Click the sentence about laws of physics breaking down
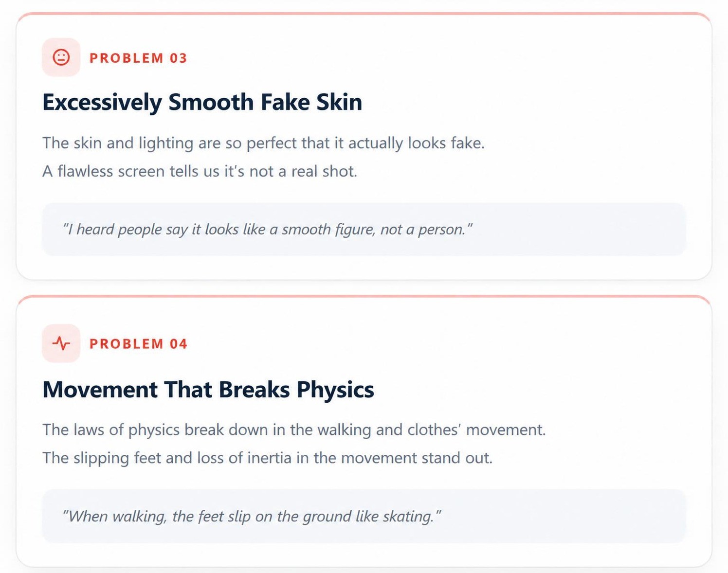 pyautogui.click(x=294, y=430)
